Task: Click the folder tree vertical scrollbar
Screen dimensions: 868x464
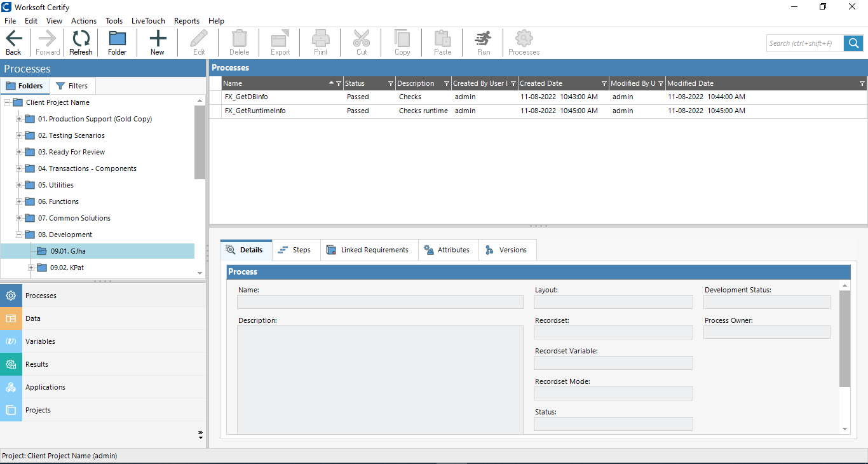Action: [200, 143]
